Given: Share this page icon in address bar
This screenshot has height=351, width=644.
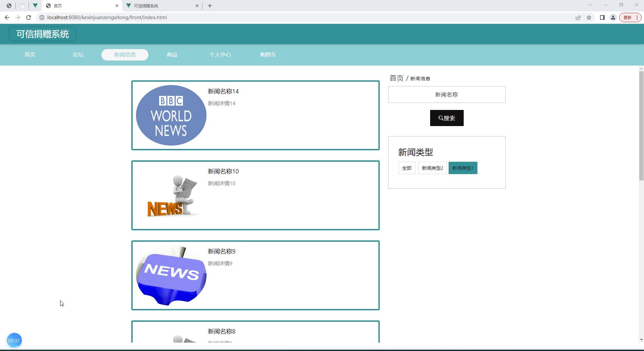Looking at the screenshot, I should 578,17.
